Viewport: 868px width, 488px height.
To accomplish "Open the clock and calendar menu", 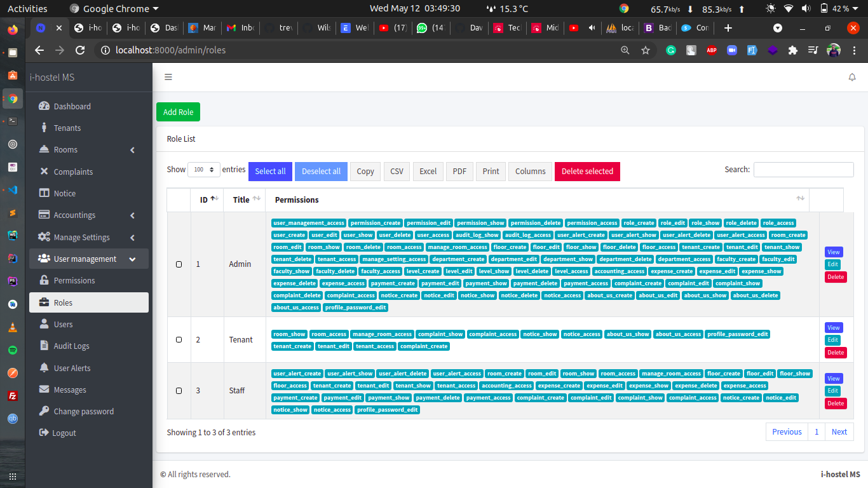I will pyautogui.click(x=415, y=8).
